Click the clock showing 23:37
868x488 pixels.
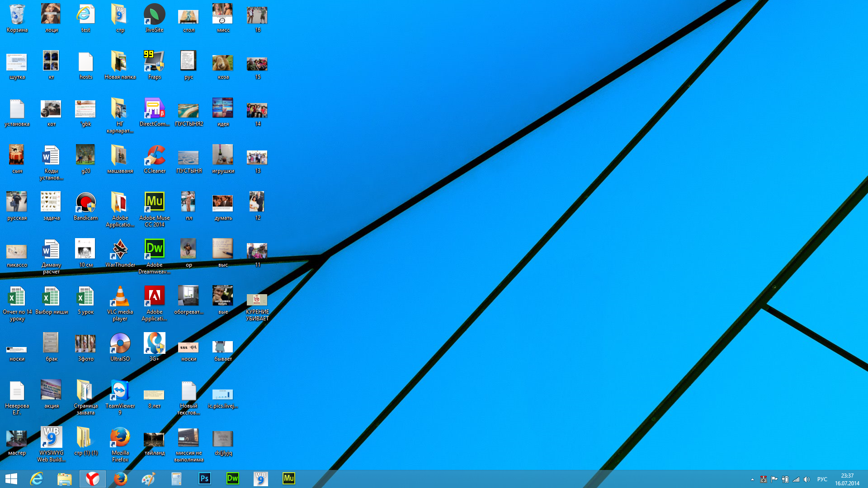[847, 479]
